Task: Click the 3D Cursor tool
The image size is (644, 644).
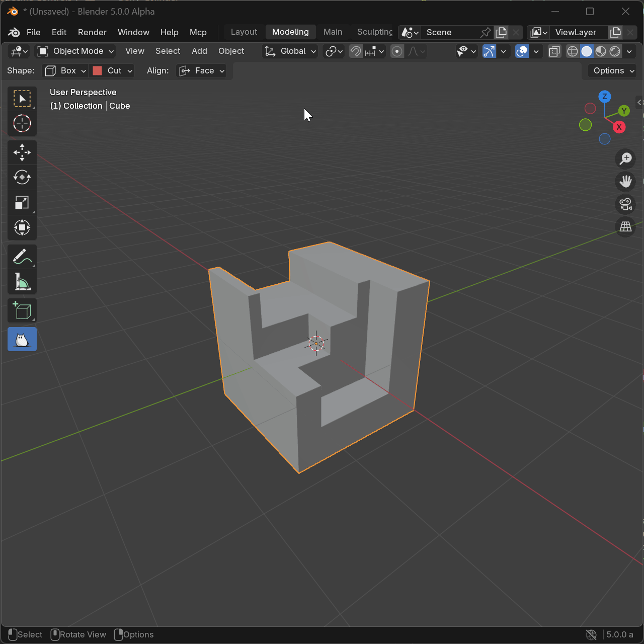Action: click(22, 124)
